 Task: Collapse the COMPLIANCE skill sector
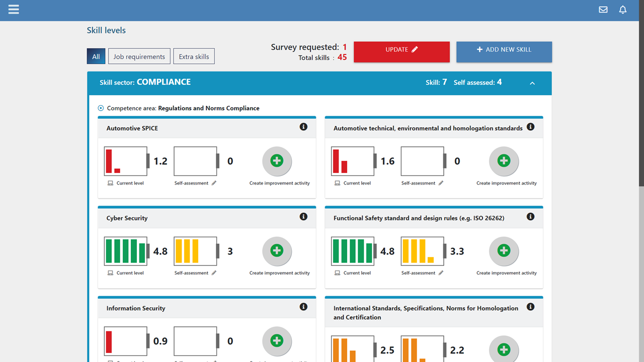[532, 83]
